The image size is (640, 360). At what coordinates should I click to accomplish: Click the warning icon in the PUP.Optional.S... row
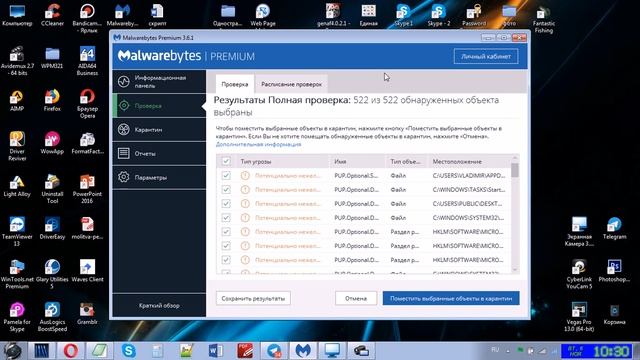[x=245, y=176]
